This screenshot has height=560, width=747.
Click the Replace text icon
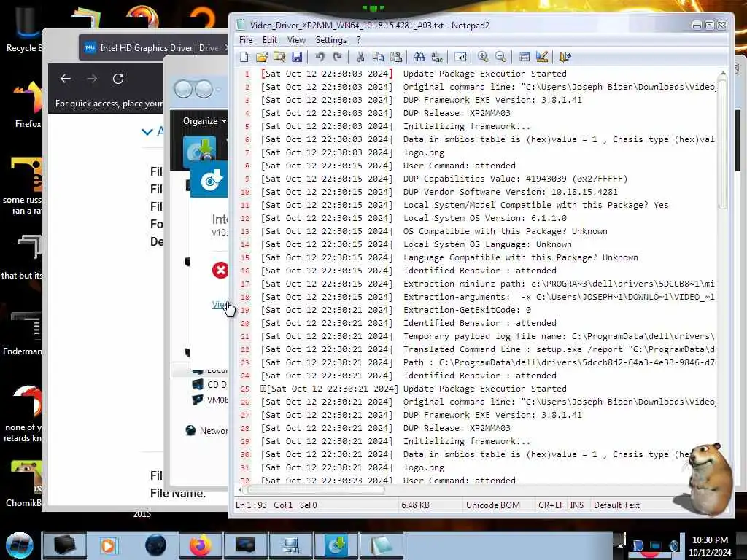(x=437, y=57)
